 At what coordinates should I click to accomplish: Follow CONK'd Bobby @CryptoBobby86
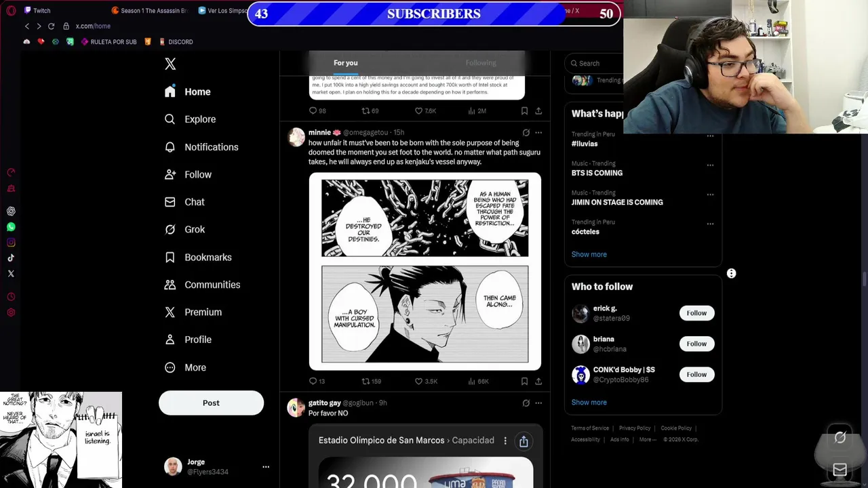(x=696, y=374)
